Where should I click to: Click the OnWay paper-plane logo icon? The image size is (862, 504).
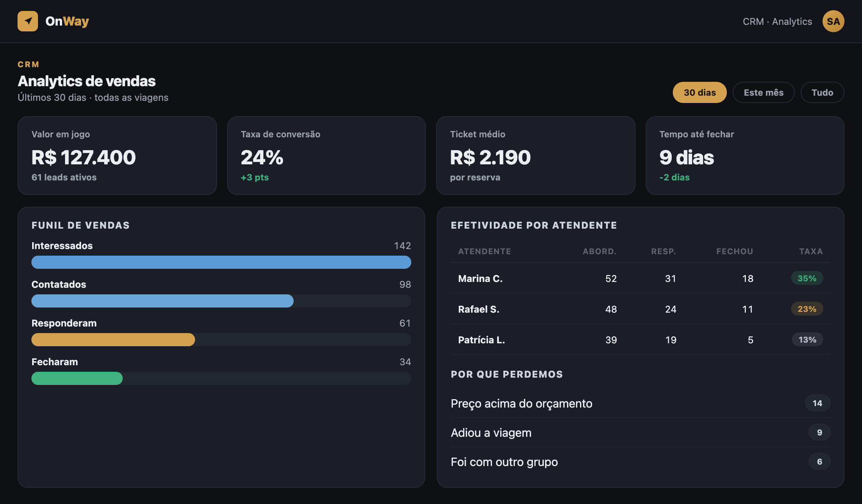[x=28, y=21]
